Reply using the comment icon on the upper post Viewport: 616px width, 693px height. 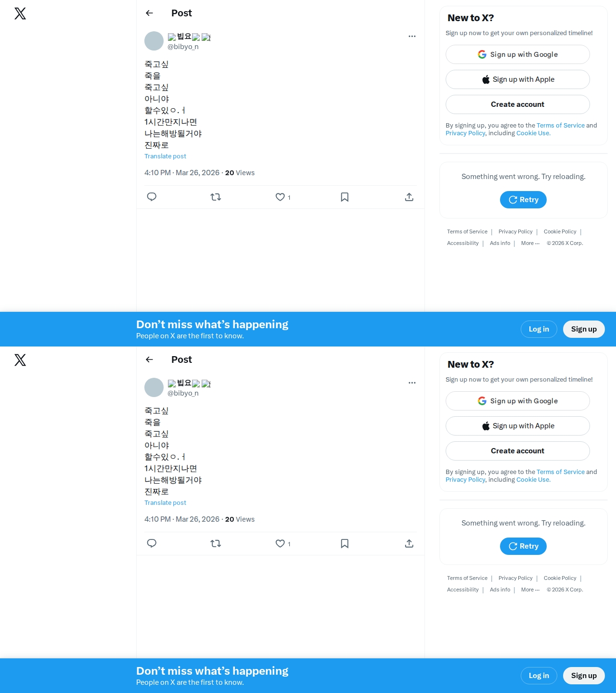(x=152, y=197)
